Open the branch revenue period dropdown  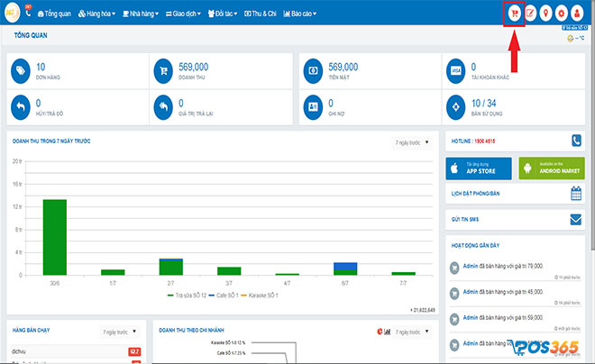pyautogui.click(x=410, y=332)
